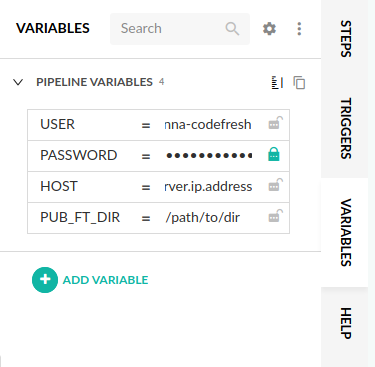Click the search magnifier icon

[232, 29]
